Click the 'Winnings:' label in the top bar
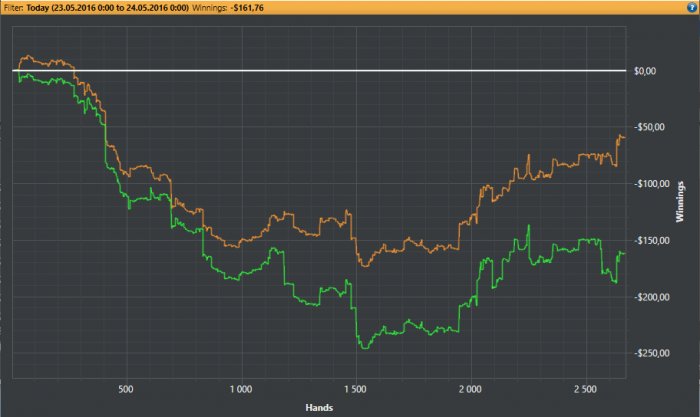The image size is (700, 417). [209, 8]
